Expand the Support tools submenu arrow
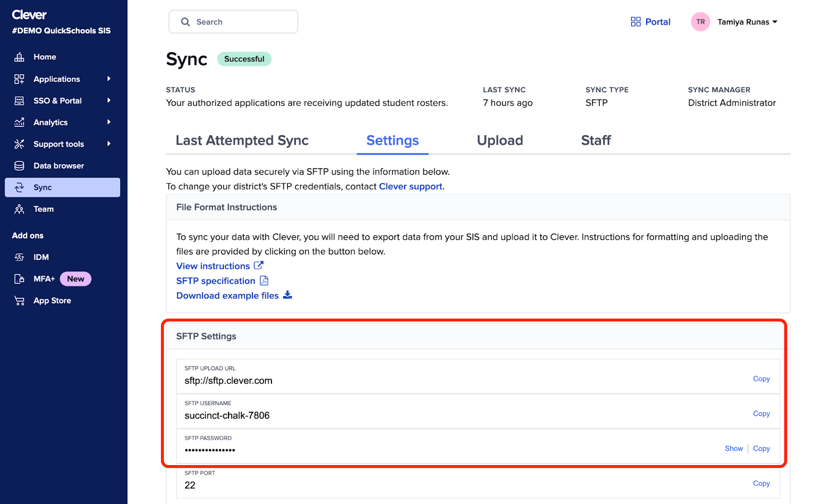This screenshot has width=829, height=504. 109,144
